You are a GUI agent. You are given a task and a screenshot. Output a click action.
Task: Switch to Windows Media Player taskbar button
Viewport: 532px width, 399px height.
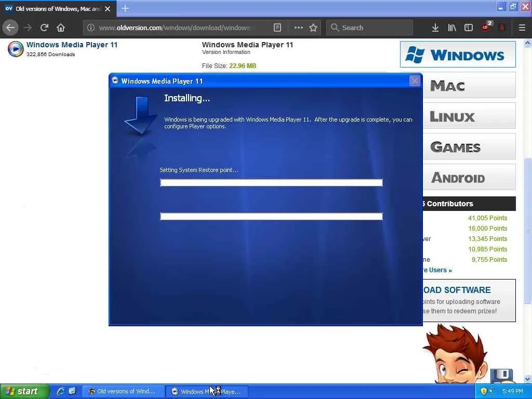point(207,391)
